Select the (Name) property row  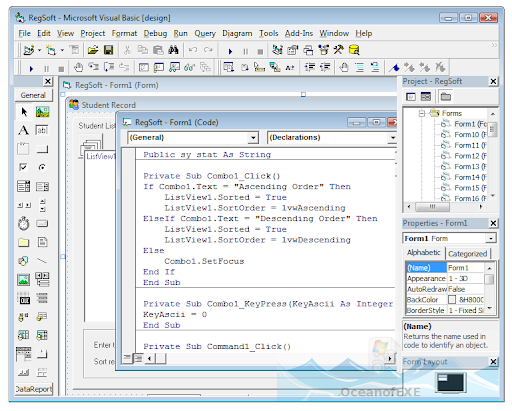point(445,268)
